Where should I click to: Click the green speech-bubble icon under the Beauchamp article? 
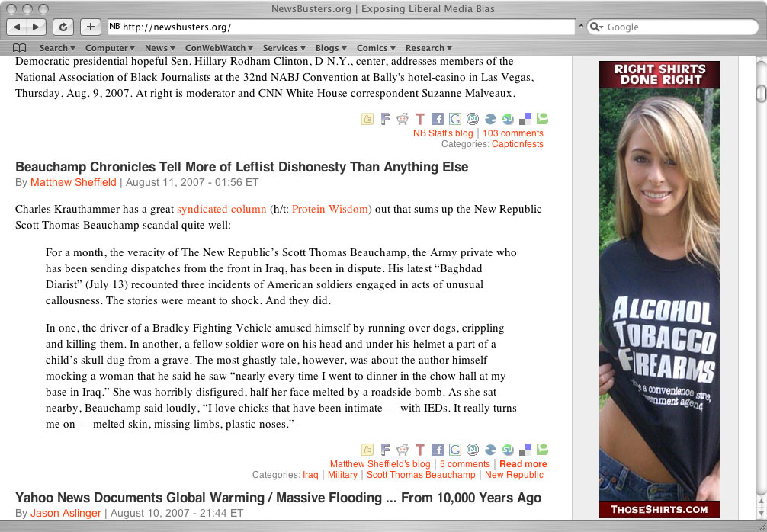pos(542,450)
